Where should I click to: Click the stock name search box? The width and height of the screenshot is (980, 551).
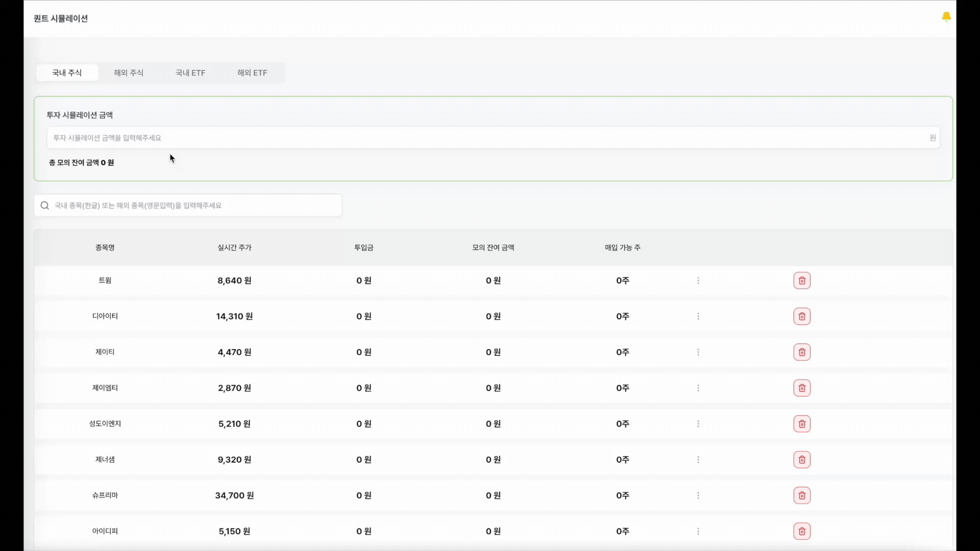[194, 206]
